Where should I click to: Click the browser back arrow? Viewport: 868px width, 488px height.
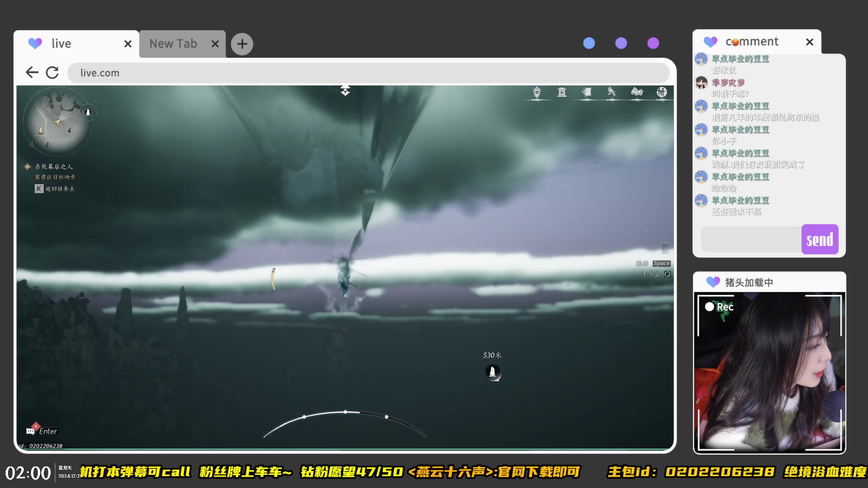click(x=32, y=72)
